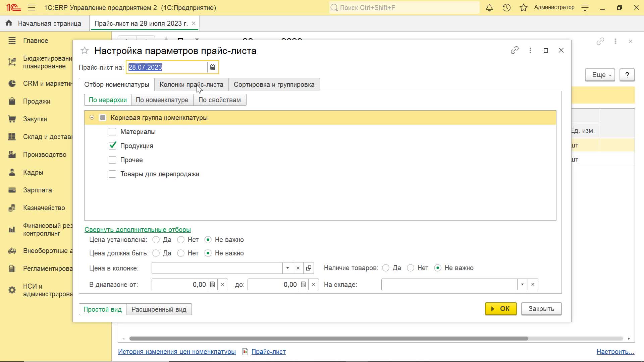Open favorites star in title bar
The image size is (644, 362).
click(524, 8)
